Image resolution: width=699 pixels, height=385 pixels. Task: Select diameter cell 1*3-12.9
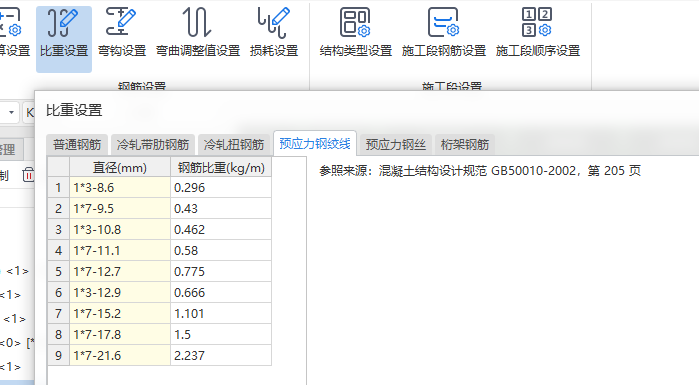[x=120, y=292]
